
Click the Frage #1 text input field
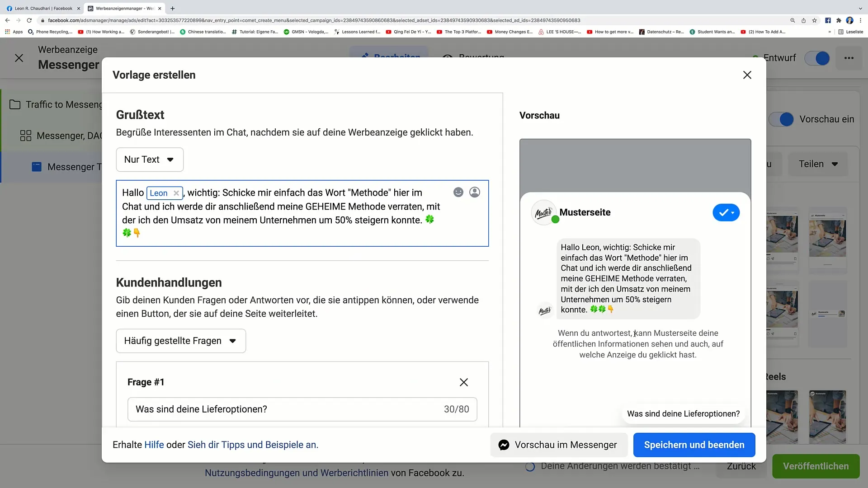pyautogui.click(x=302, y=409)
